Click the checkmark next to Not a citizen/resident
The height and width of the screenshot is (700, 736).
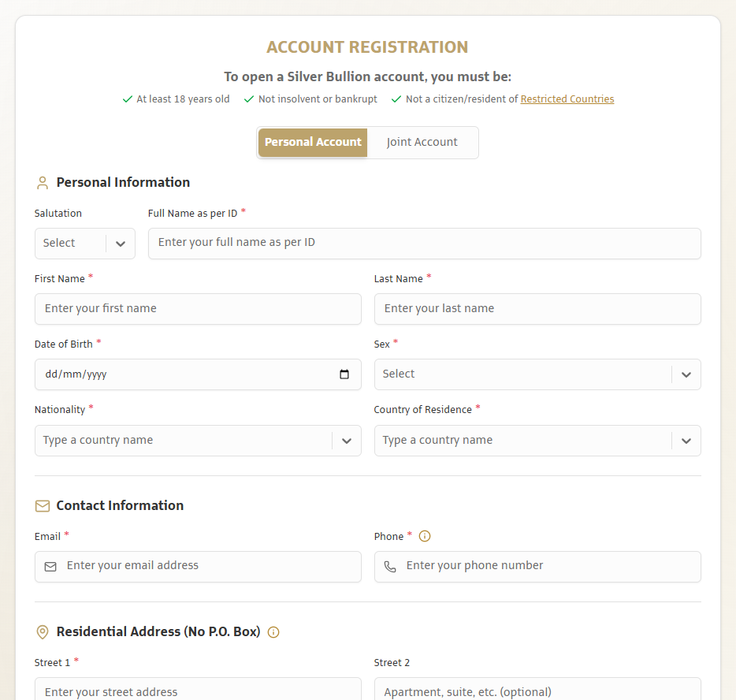(396, 99)
